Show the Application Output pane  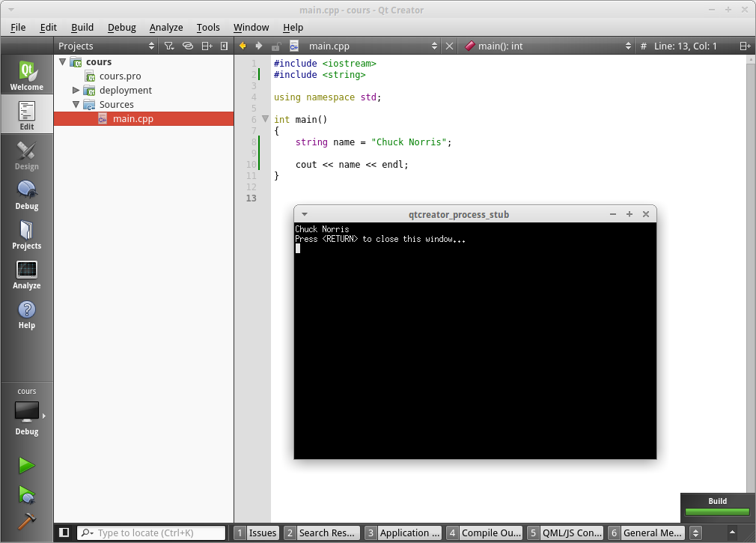403,533
